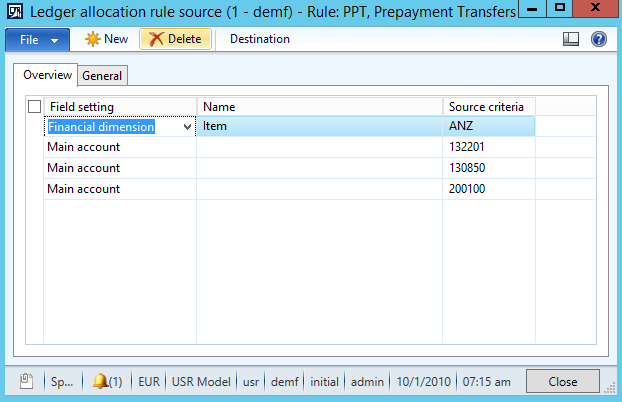Viewport: 622px width, 402px height.
Task: Open the Help icon in the toolbar
Action: pyautogui.click(x=599, y=39)
